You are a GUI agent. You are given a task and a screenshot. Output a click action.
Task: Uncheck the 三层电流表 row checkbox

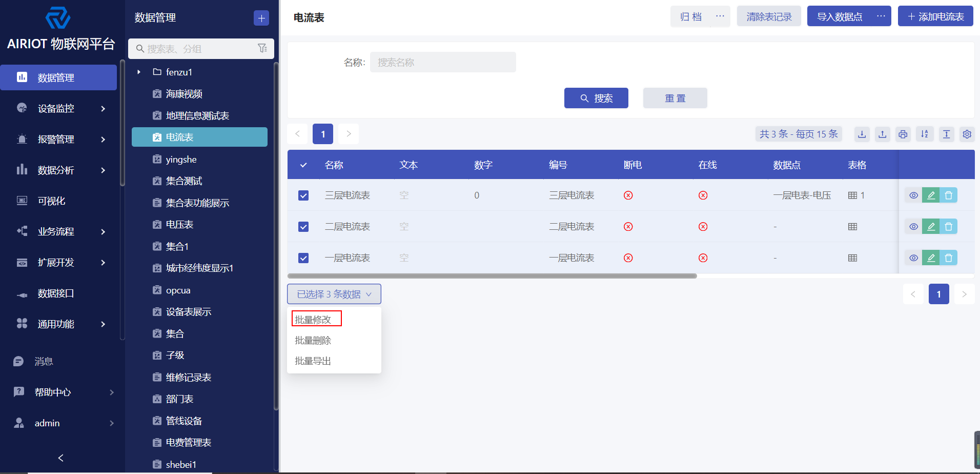pyautogui.click(x=303, y=195)
